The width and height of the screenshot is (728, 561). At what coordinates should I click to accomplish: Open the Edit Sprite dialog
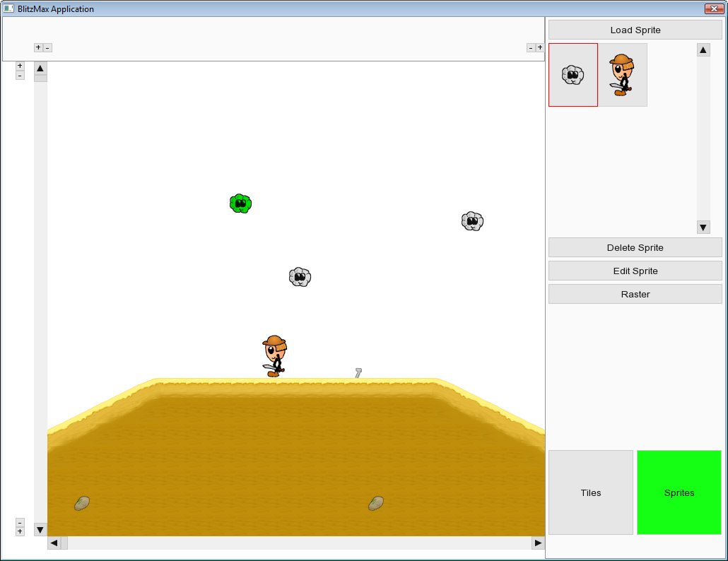[x=635, y=271]
